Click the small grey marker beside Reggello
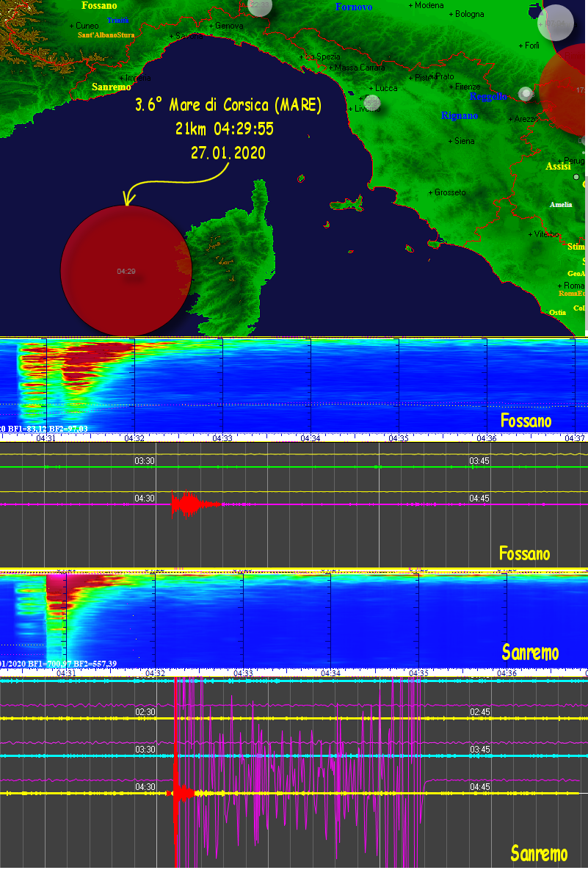 pos(525,93)
